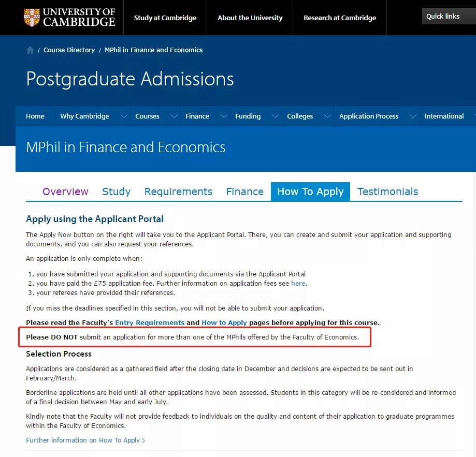Viewport: 476px width, 457px height.
Task: Open Research at Cambridge section
Action: tap(340, 18)
